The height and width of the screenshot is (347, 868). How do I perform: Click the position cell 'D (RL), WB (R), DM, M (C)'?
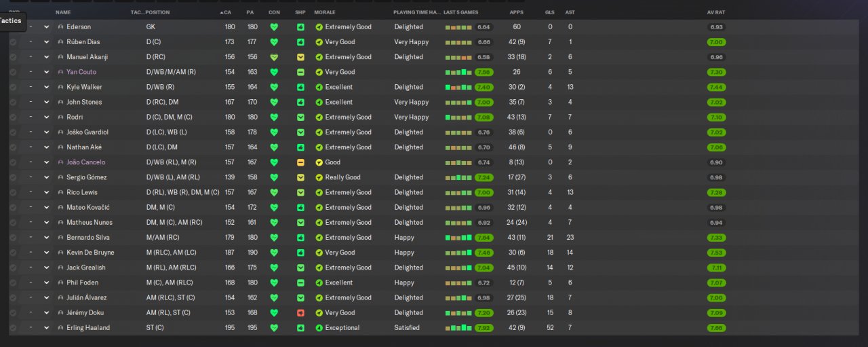(182, 192)
